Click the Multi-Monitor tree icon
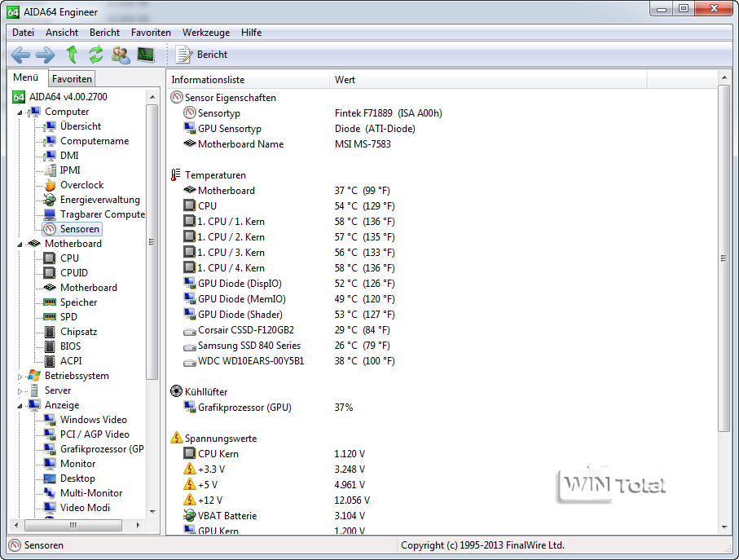The width and height of the screenshot is (739, 560). point(50,493)
